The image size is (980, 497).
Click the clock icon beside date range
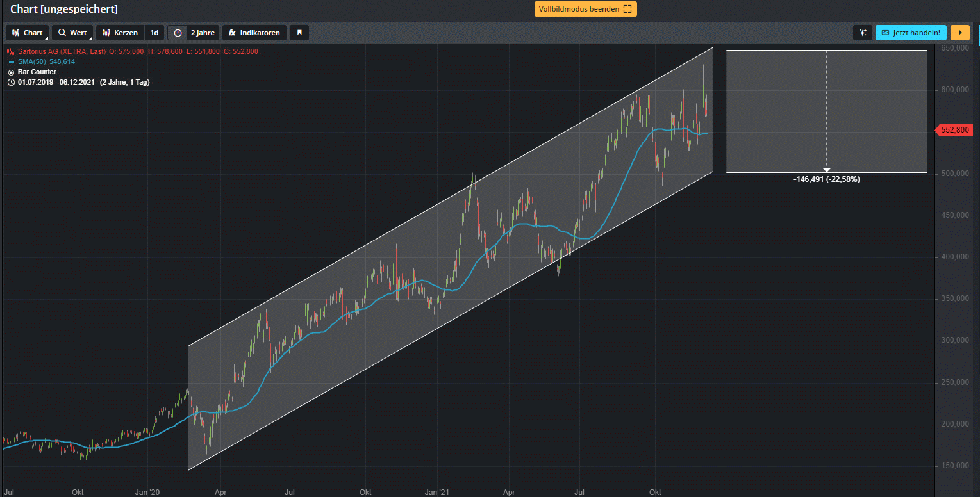tap(11, 83)
